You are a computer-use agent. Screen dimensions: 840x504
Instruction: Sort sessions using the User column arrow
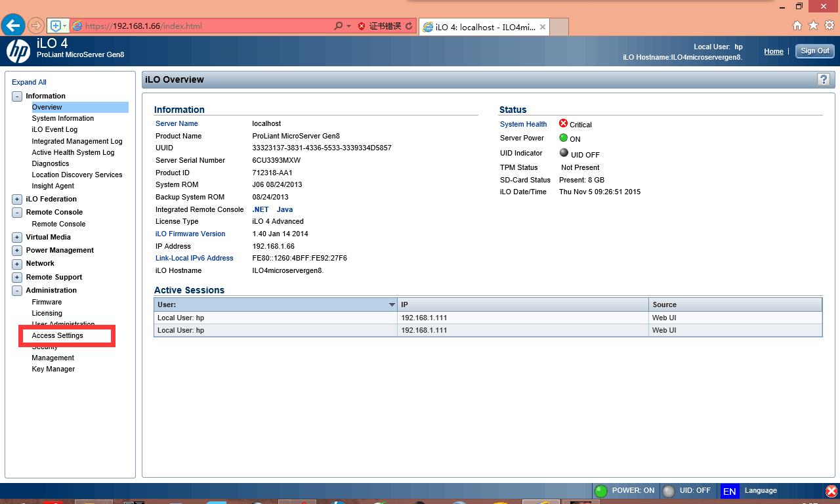point(392,304)
